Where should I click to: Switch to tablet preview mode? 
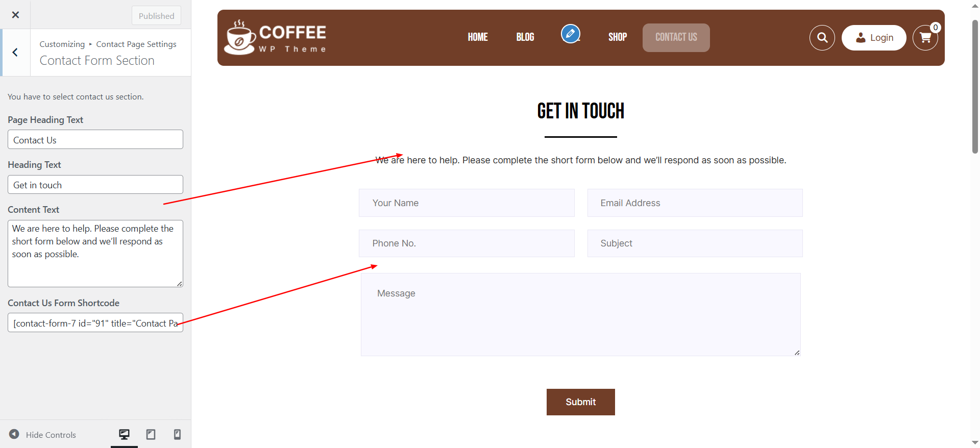point(151,434)
